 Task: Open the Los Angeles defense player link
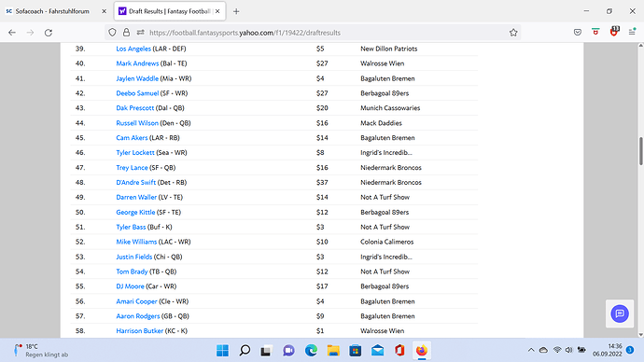[x=133, y=49]
